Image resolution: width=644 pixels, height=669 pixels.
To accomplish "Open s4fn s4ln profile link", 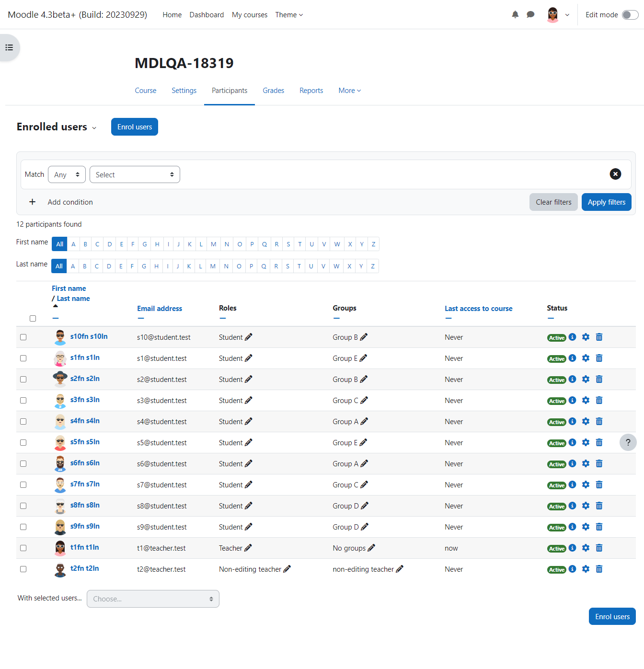I will pyautogui.click(x=85, y=421).
